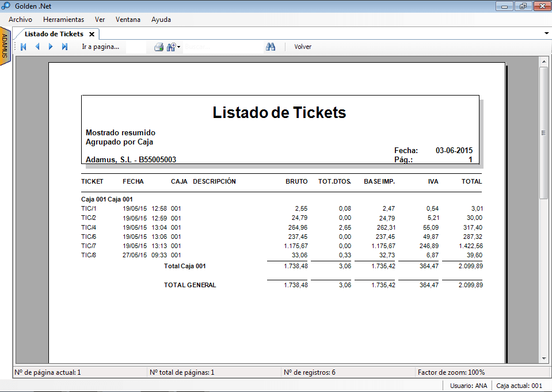
Task: Click the vertical scrollbar thumb
Action: coord(543,132)
